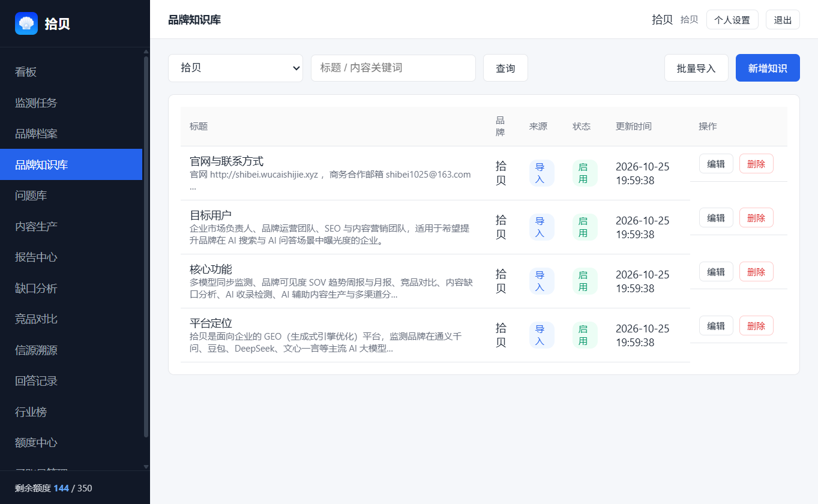The height and width of the screenshot is (504, 818).
Task: Focus the 标题 / 内容关键词 search field
Action: tap(393, 68)
